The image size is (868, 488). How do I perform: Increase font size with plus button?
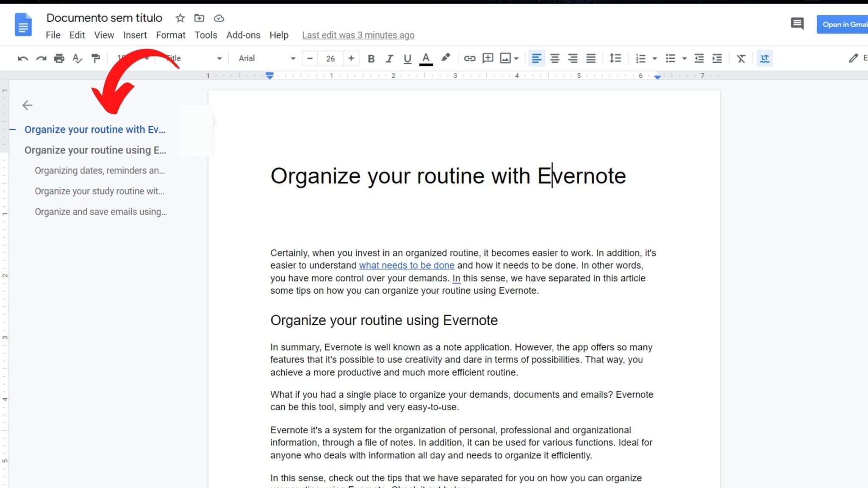[351, 58]
